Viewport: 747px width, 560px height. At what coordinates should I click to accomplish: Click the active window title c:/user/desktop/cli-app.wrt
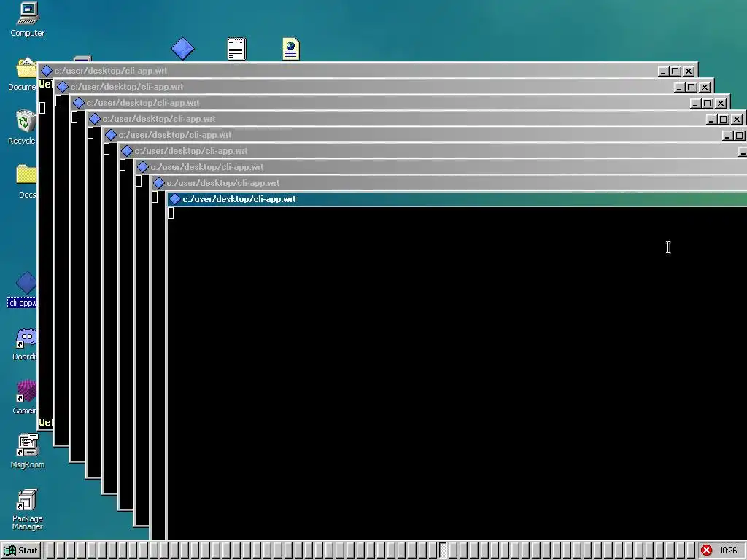tap(239, 199)
